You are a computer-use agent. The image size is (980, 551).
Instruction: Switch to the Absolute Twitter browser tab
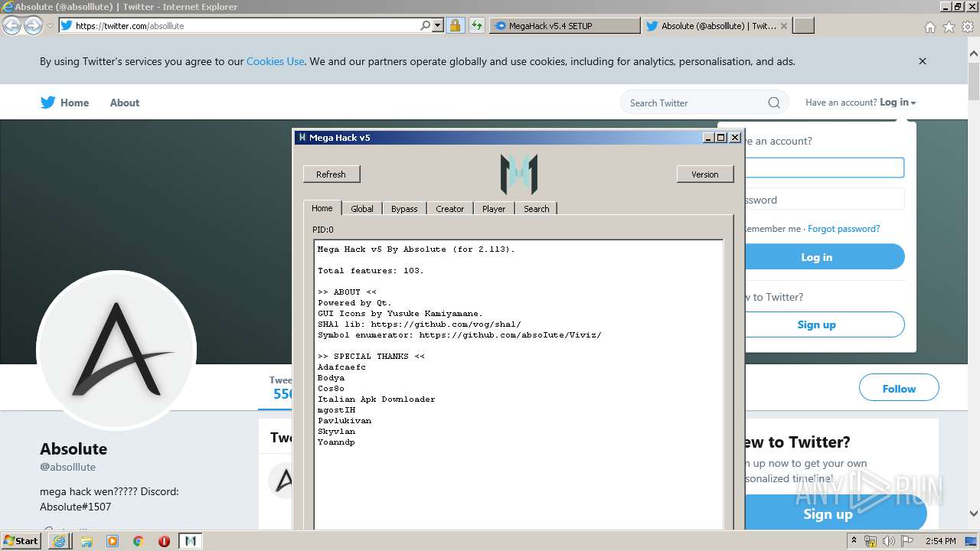point(717,25)
